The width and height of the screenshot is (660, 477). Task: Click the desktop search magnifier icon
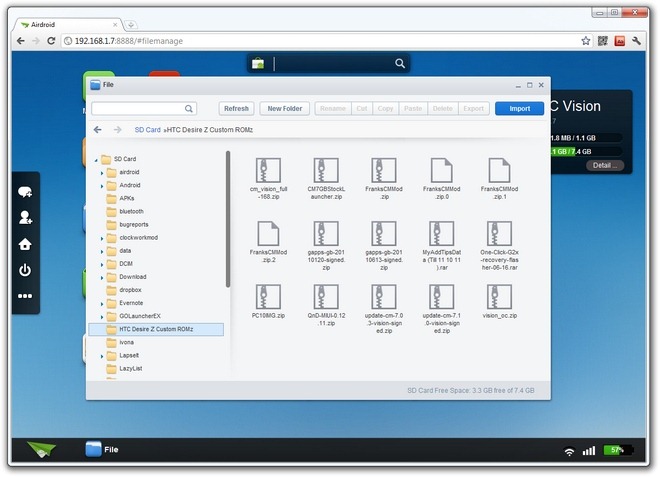coord(400,64)
